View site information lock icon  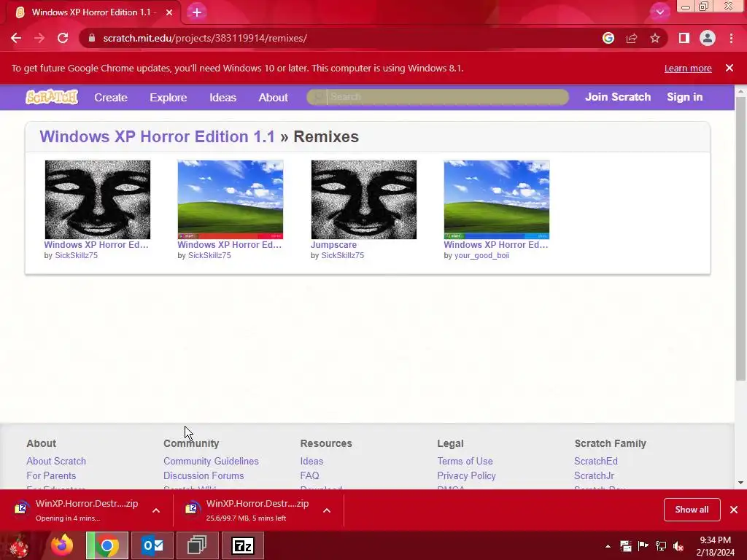tap(92, 38)
